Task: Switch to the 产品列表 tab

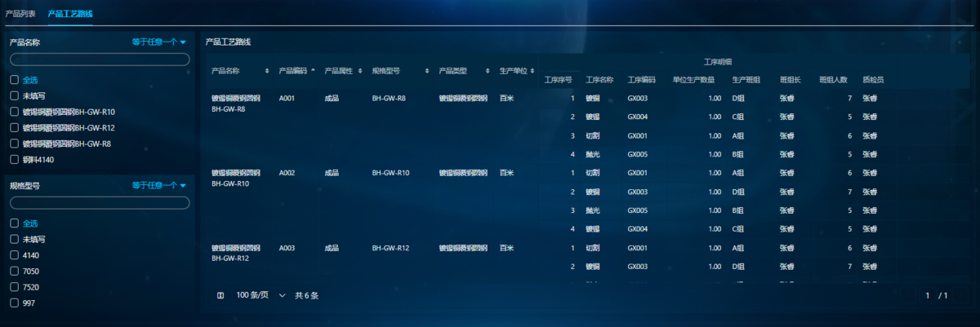Action: pyautogui.click(x=20, y=14)
